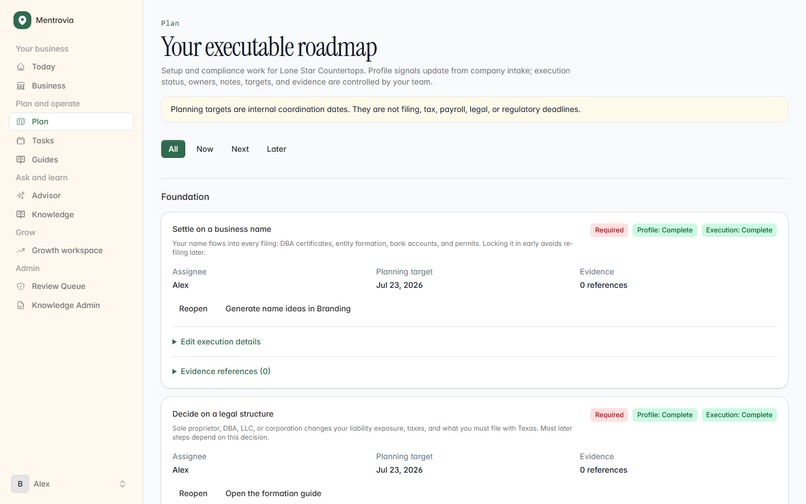Open the Growth workspace trend icon
This screenshot has width=806, height=504.
(21, 250)
